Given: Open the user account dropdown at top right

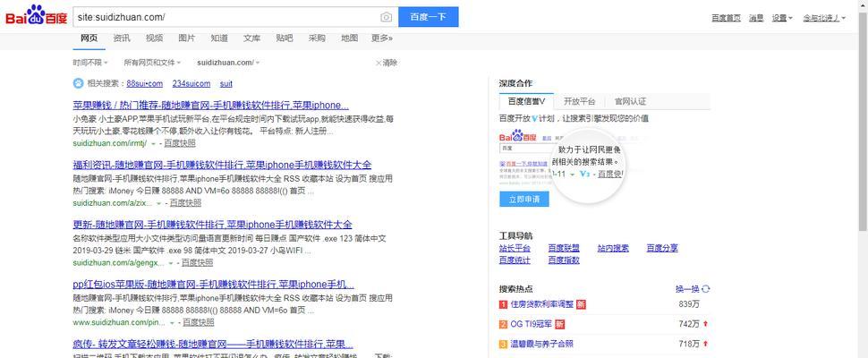Looking at the screenshot, I should [x=824, y=18].
